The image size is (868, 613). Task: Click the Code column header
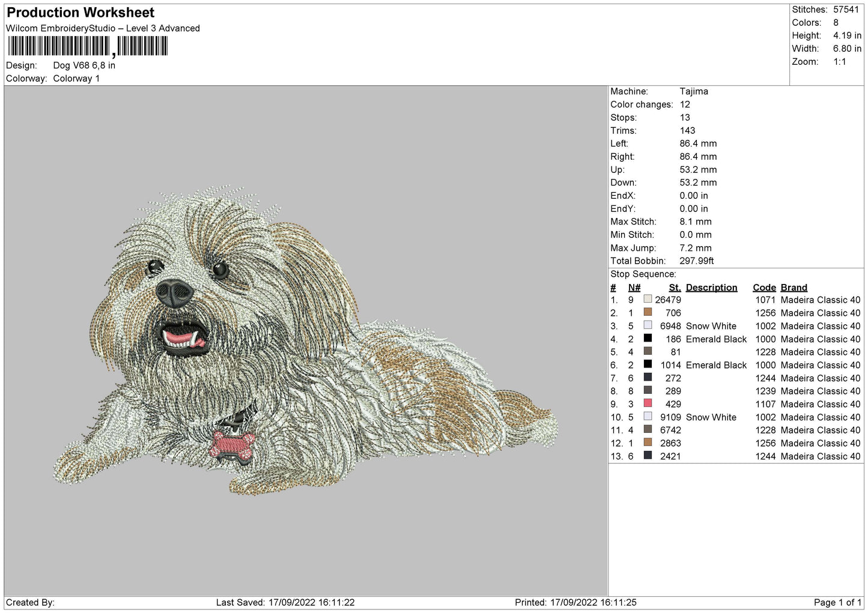(764, 288)
